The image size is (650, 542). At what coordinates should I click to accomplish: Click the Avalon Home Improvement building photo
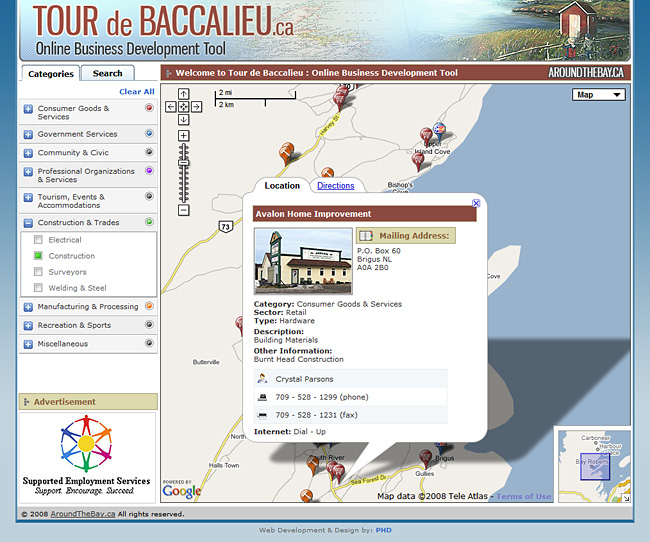click(303, 261)
